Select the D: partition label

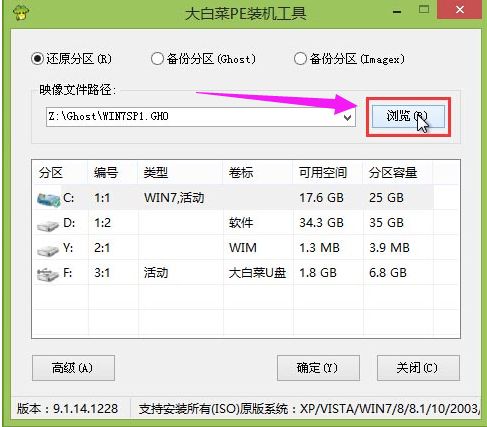tap(69, 223)
